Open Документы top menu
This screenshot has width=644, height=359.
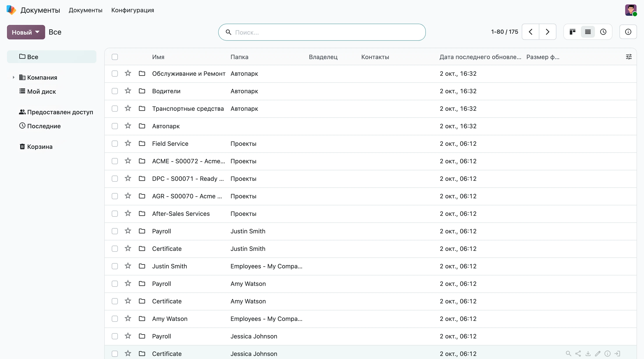(85, 10)
